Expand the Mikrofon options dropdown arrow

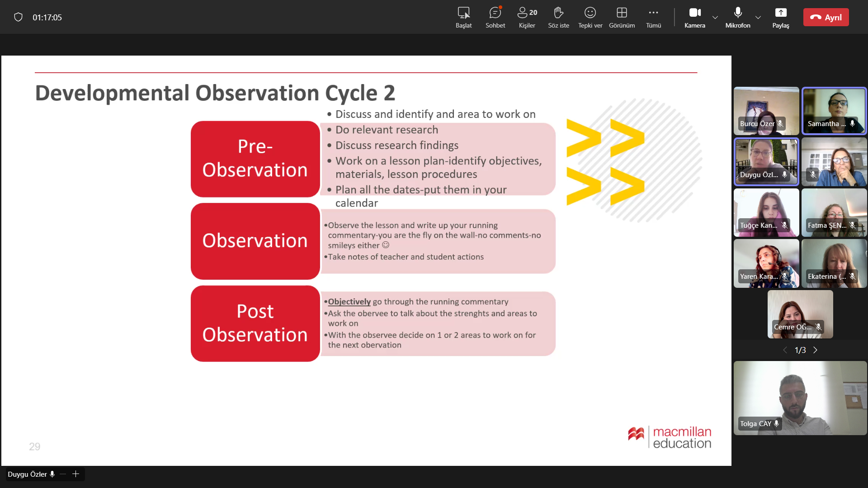click(758, 18)
